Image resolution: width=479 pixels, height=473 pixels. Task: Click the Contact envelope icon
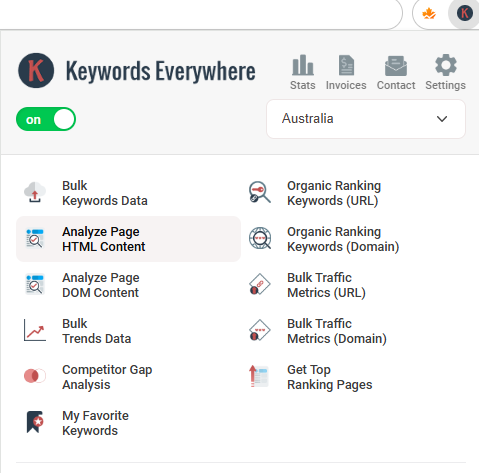[396, 66]
